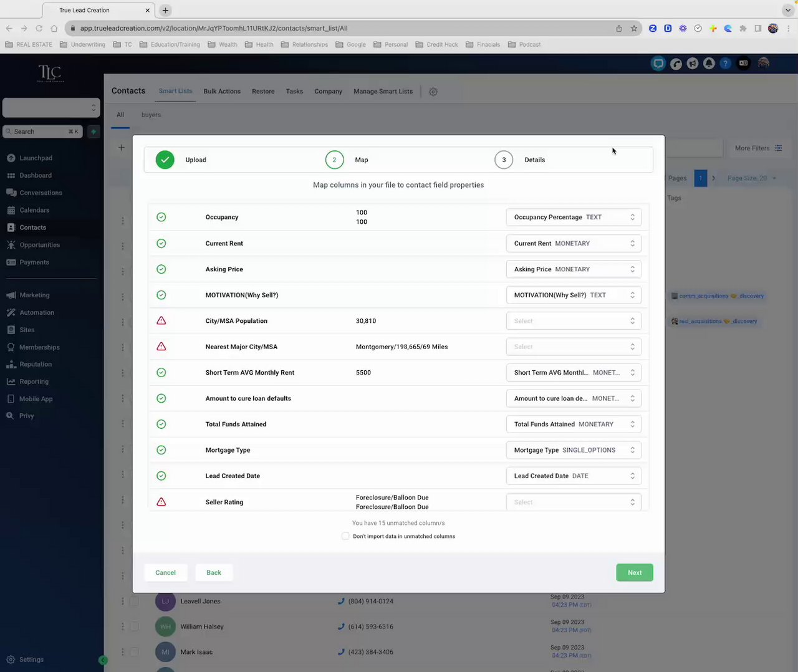Reload the browser page
Image resolution: width=798 pixels, height=672 pixels.
pyautogui.click(x=39, y=28)
